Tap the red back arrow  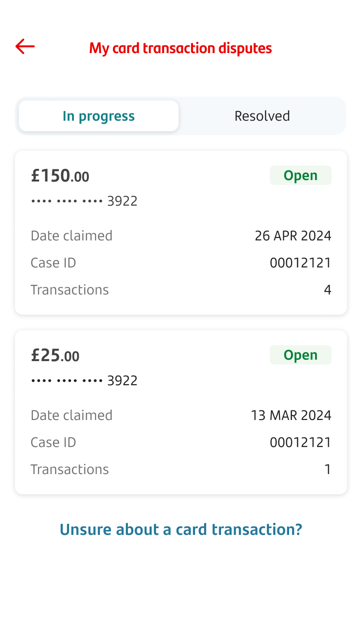point(25,47)
